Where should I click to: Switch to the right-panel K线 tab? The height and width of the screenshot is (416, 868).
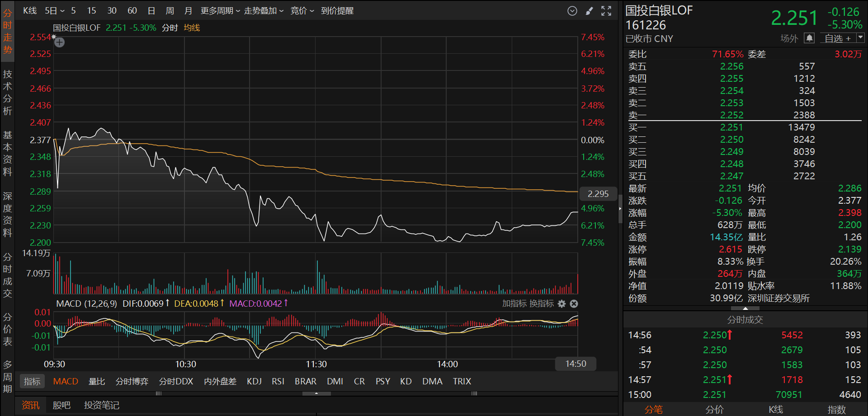click(x=776, y=409)
